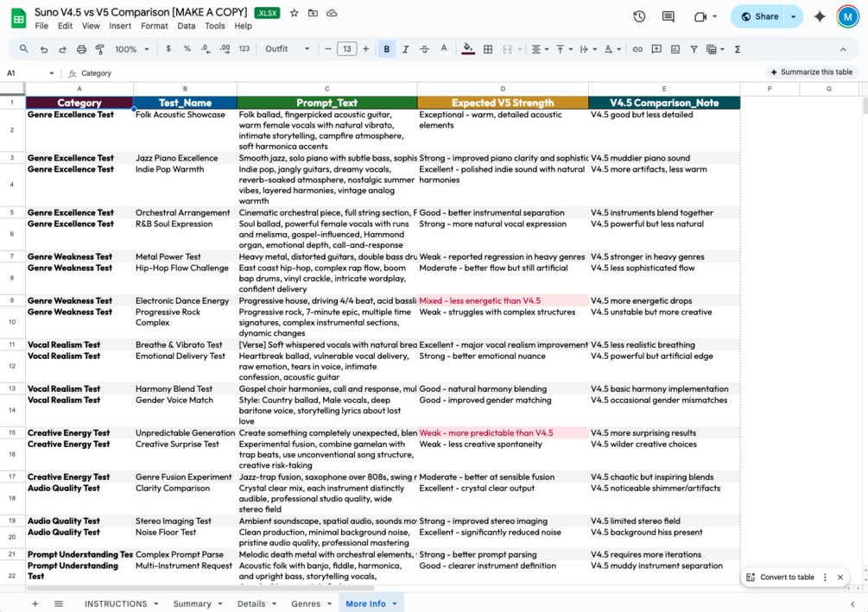Open the name box dropdown arrow
Viewport: 868px width, 612px height.
point(52,73)
